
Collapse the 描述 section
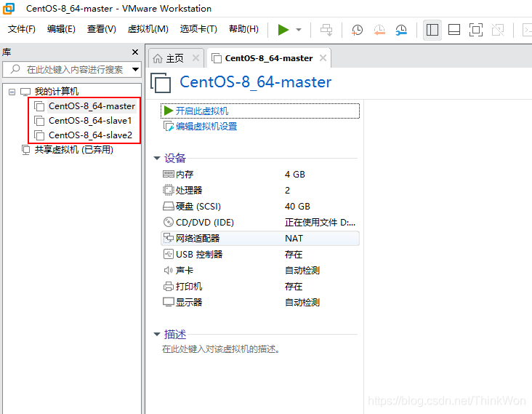(157, 335)
